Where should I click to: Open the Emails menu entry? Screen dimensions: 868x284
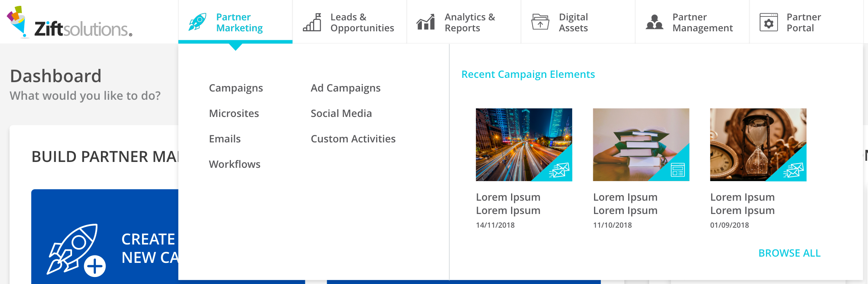pyautogui.click(x=225, y=139)
